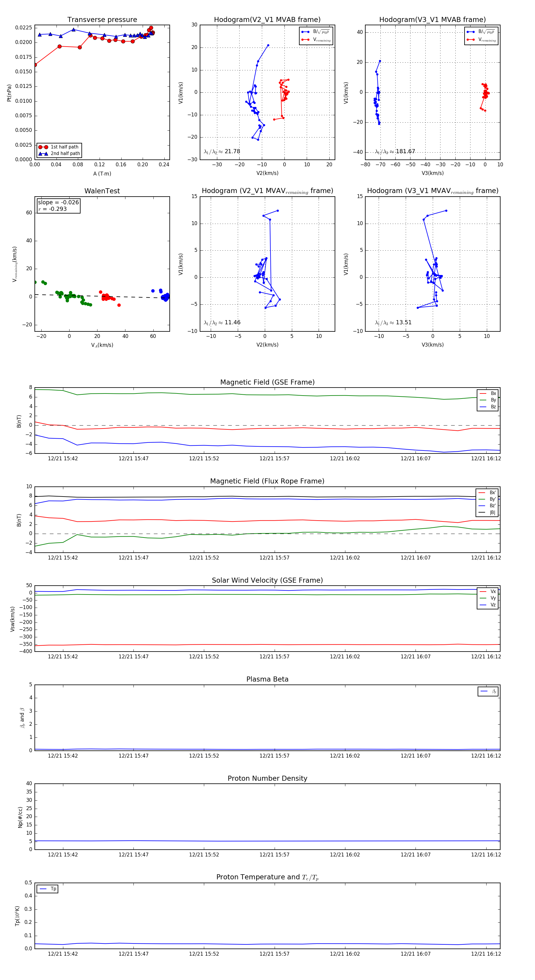This screenshot has width=535, height=980.
Task: Select the 'Vx' legend entry in velocity plot
Action: (488, 592)
